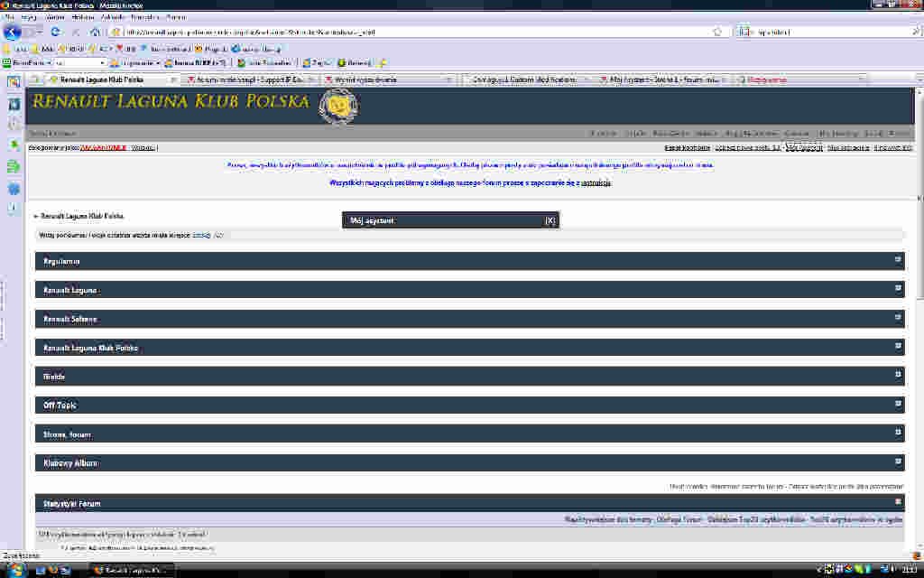Toggle the Off Topic category collapse icon
This screenshot has width=924, height=578.
point(898,404)
